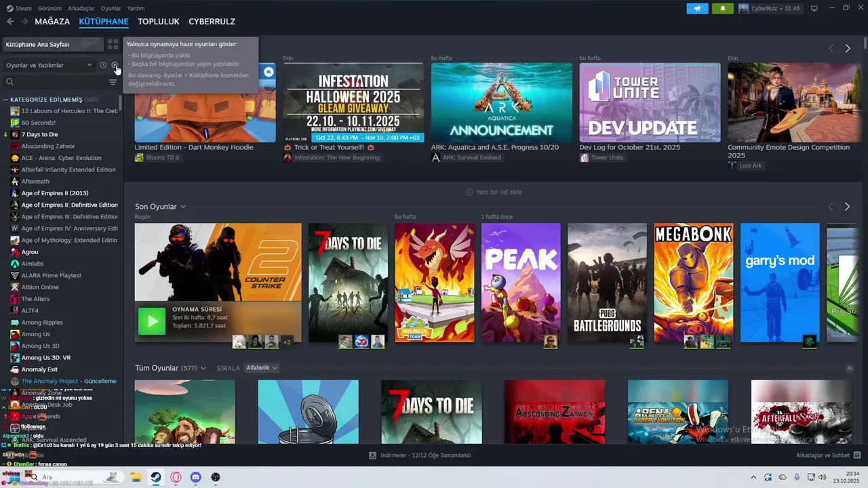Open Discord from the taskbar
Screen dimensions: 868x488
[x=196, y=477]
